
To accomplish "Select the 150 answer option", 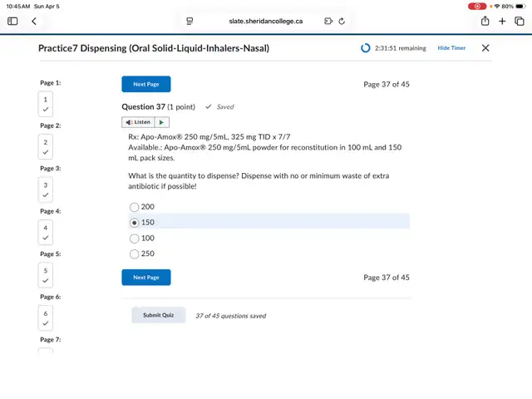I will pyautogui.click(x=135, y=223).
